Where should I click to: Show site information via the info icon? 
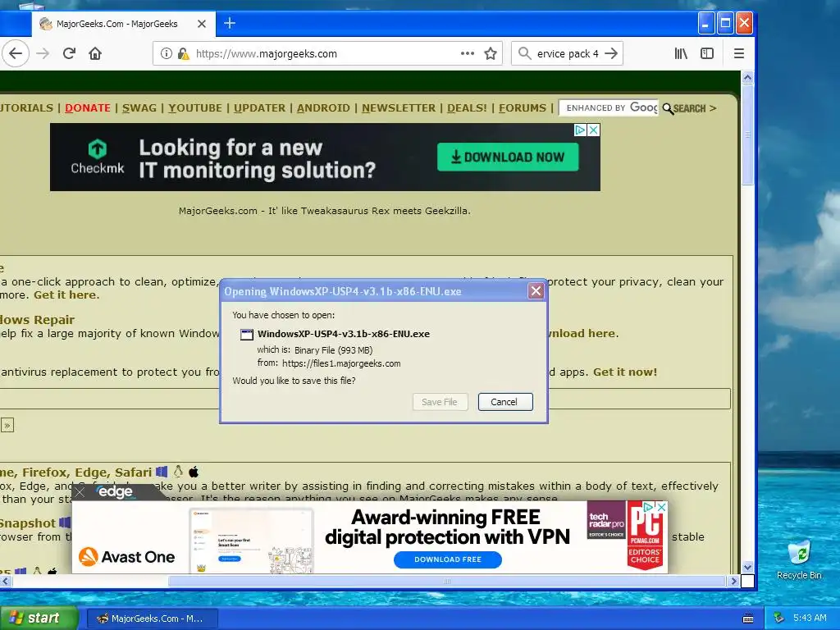coord(167,53)
